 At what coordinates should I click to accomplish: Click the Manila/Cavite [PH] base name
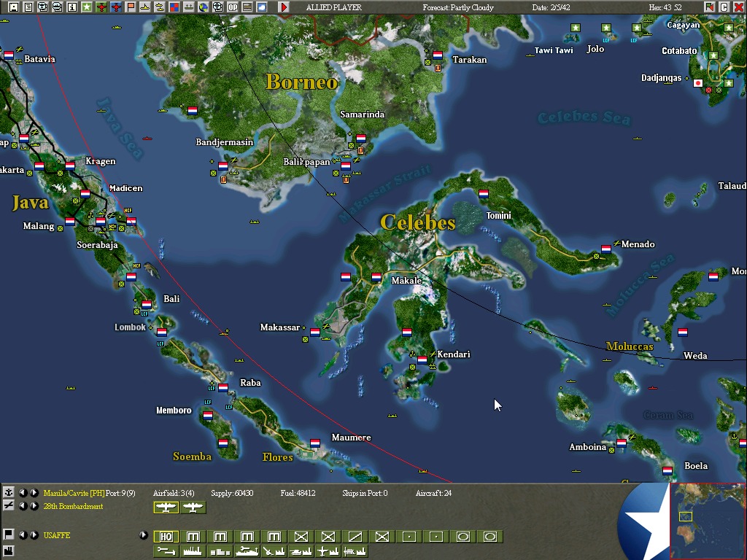74,494
